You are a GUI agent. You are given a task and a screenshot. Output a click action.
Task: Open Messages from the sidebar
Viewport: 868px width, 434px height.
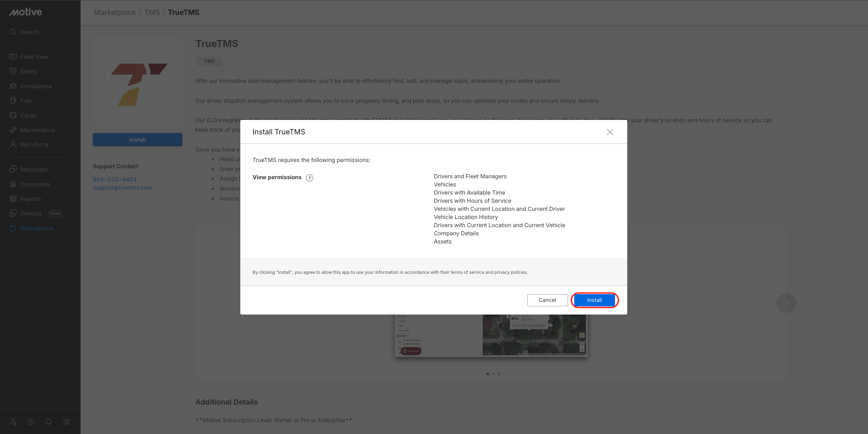click(x=29, y=170)
